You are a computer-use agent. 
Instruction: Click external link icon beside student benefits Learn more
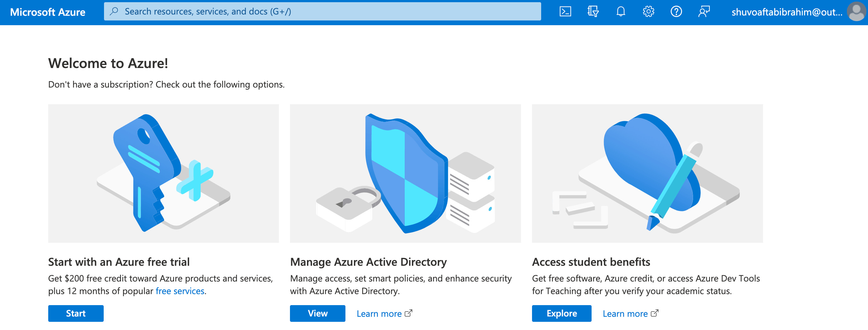click(654, 313)
